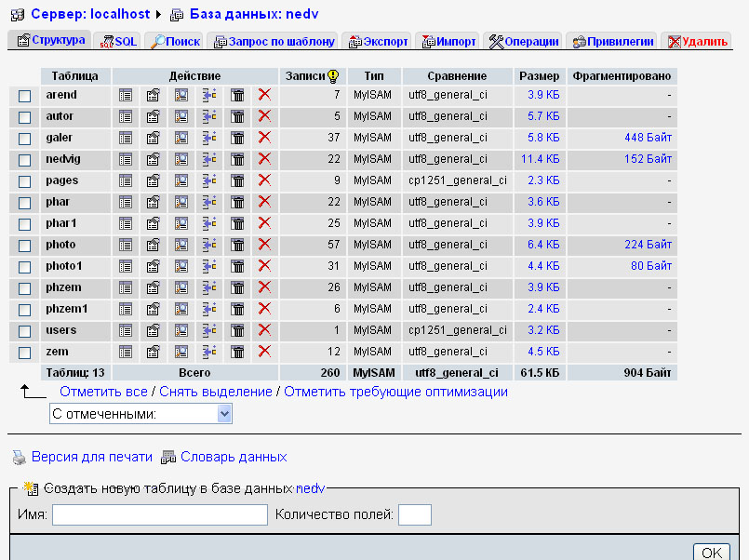Click insert icon in nedvig row
This screenshot has width=749, height=560.
(x=209, y=159)
